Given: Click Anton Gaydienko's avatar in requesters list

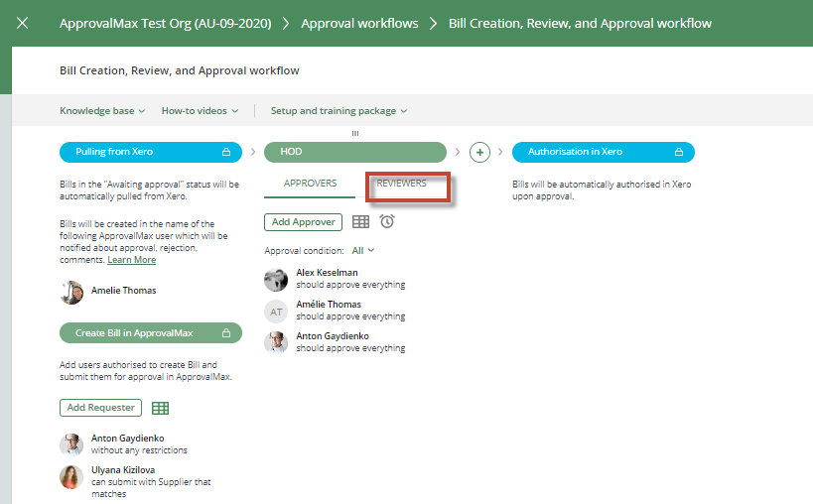Looking at the screenshot, I should click(71, 444).
